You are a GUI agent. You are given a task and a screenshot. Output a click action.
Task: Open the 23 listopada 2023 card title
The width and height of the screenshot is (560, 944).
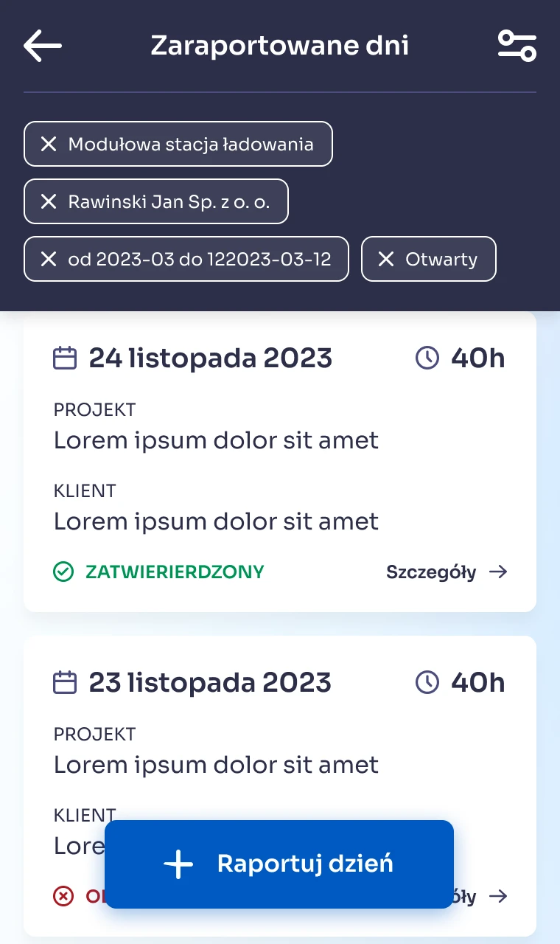click(210, 683)
